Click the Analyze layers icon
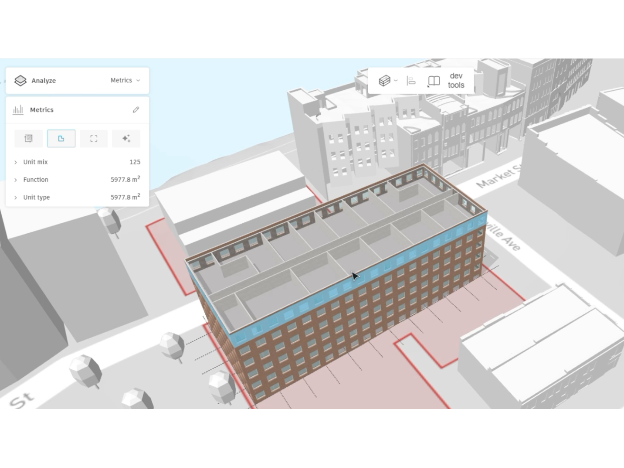624x468 pixels. coord(20,80)
